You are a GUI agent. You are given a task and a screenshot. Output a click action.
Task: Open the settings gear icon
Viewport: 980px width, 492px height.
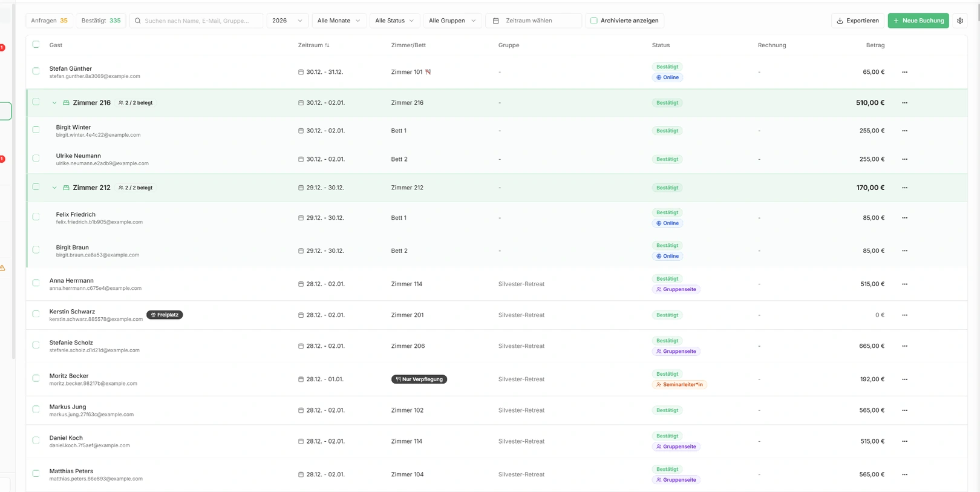point(960,21)
